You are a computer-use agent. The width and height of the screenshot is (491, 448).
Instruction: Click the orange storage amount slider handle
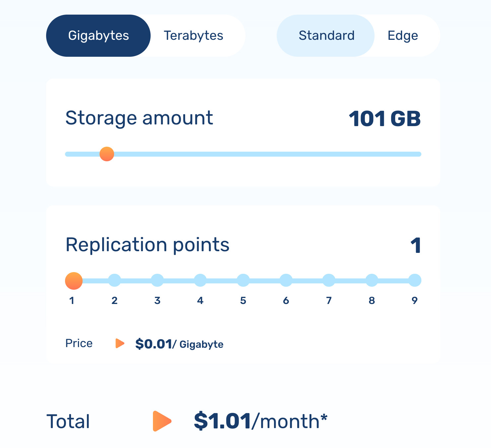[x=107, y=154]
